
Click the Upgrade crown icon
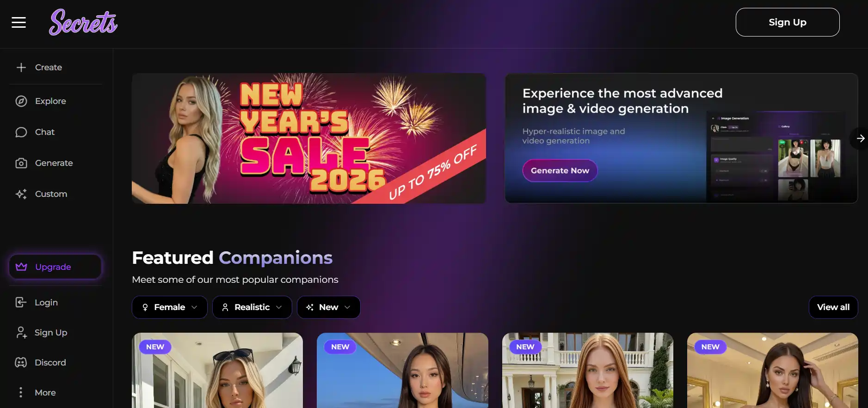tap(21, 267)
